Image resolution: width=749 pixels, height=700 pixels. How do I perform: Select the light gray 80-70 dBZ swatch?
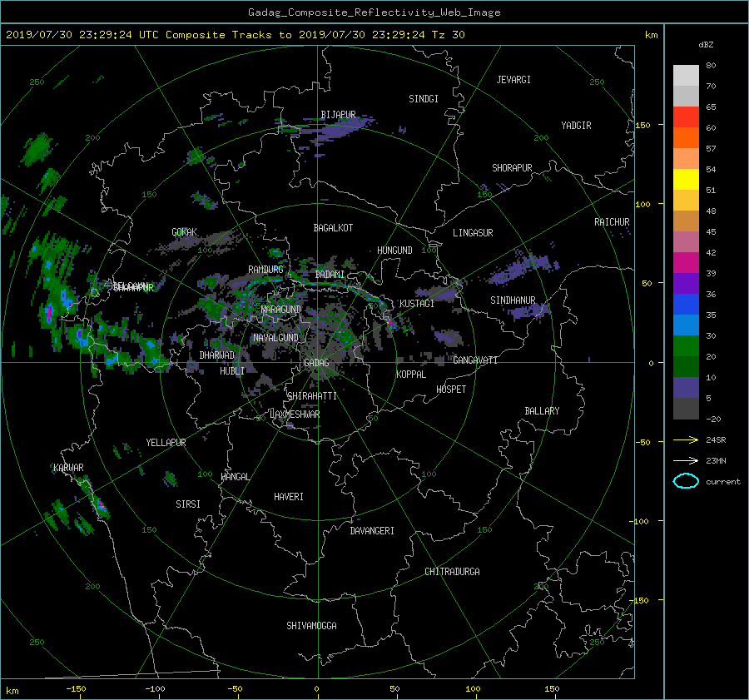[x=686, y=76]
